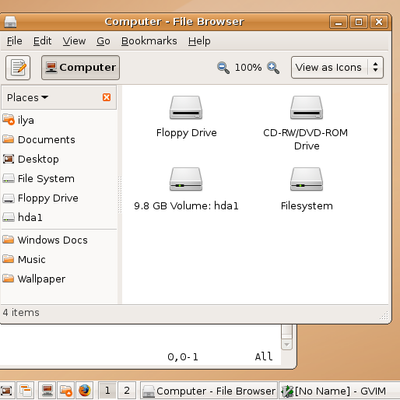Open the Bookmarks menu
The width and height of the screenshot is (400, 400).
pos(149,41)
